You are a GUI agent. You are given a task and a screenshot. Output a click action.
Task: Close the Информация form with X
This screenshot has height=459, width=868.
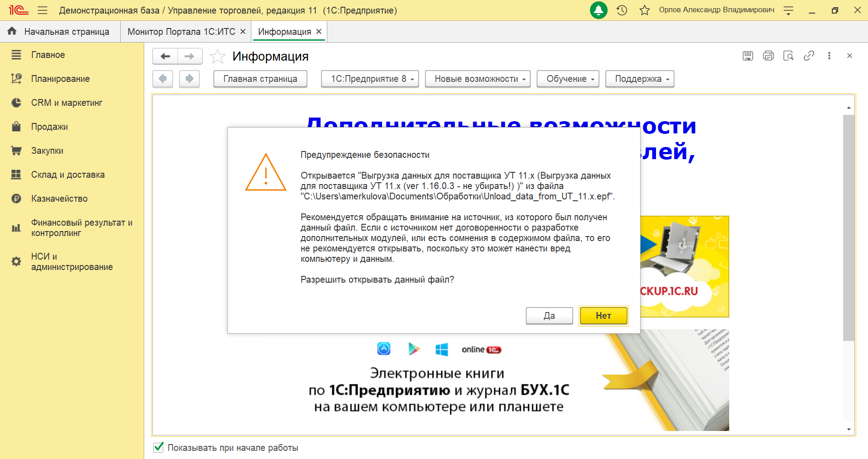849,56
